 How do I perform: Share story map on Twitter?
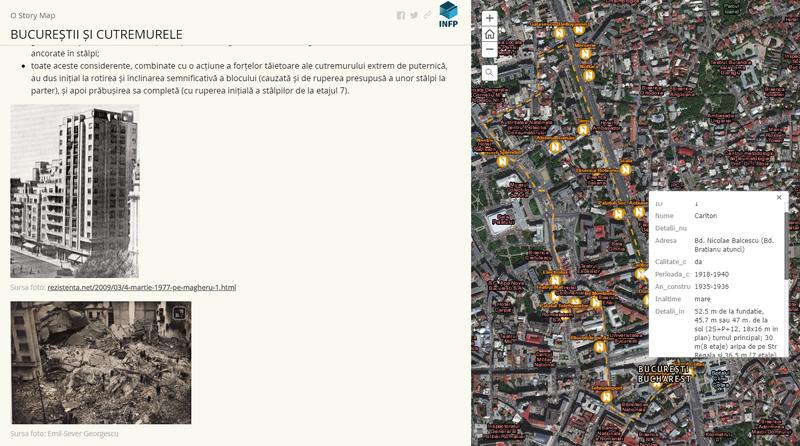(x=414, y=15)
